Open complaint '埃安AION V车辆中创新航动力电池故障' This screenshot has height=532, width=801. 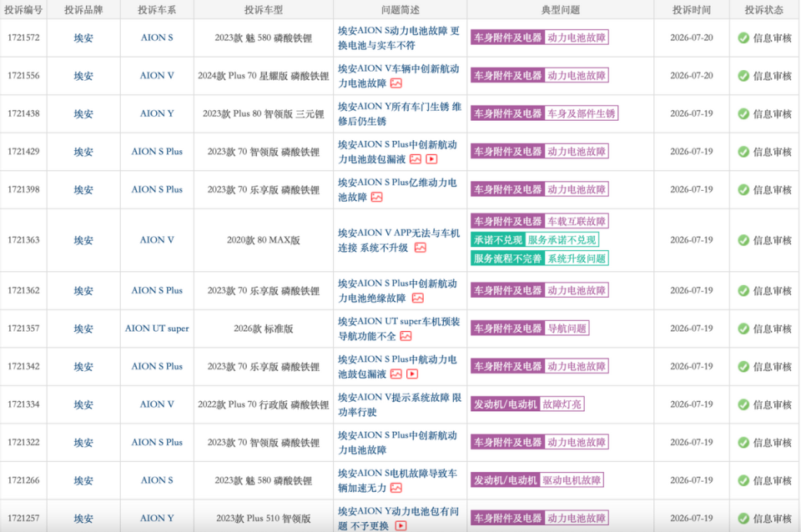(399, 76)
